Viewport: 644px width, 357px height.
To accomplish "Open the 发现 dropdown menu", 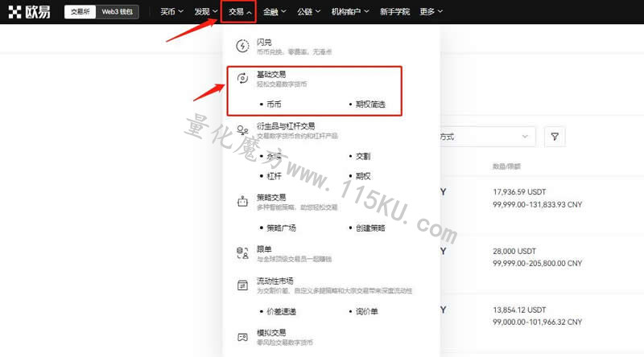I will [x=206, y=12].
